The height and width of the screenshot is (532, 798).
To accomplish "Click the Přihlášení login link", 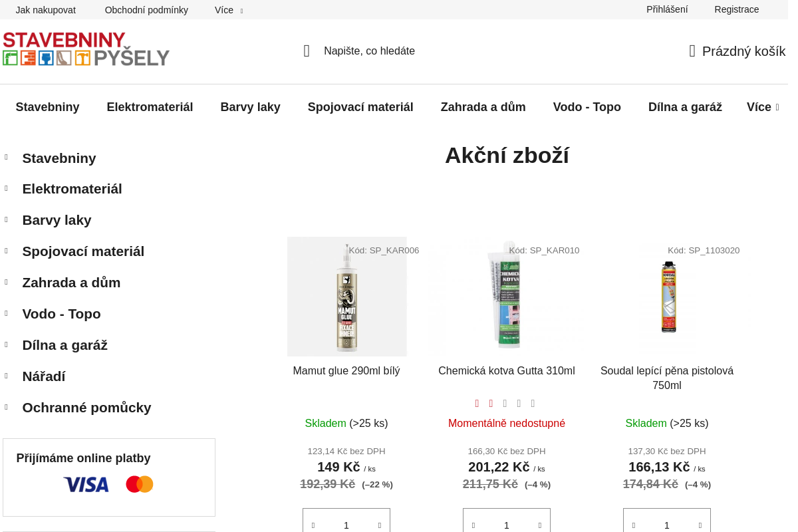I will [667, 9].
